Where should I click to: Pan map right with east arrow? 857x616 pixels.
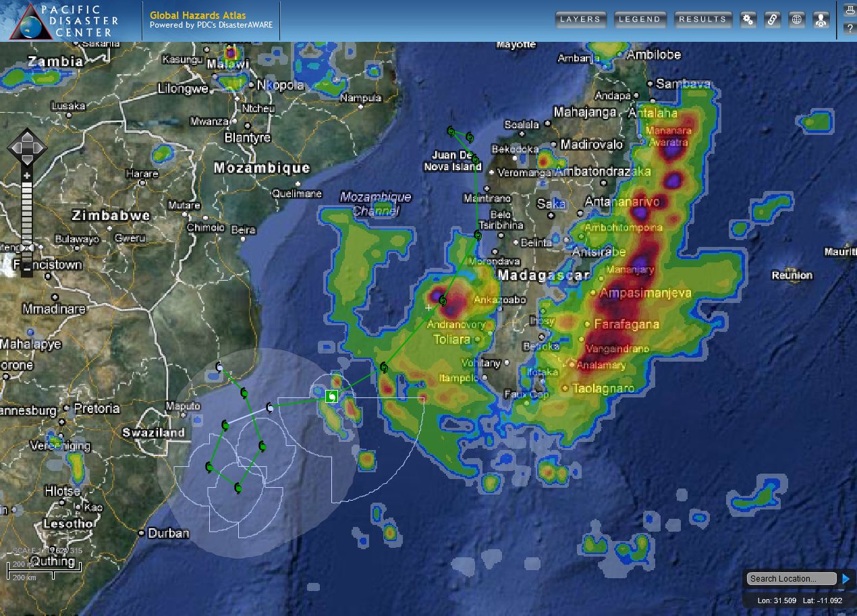point(38,148)
